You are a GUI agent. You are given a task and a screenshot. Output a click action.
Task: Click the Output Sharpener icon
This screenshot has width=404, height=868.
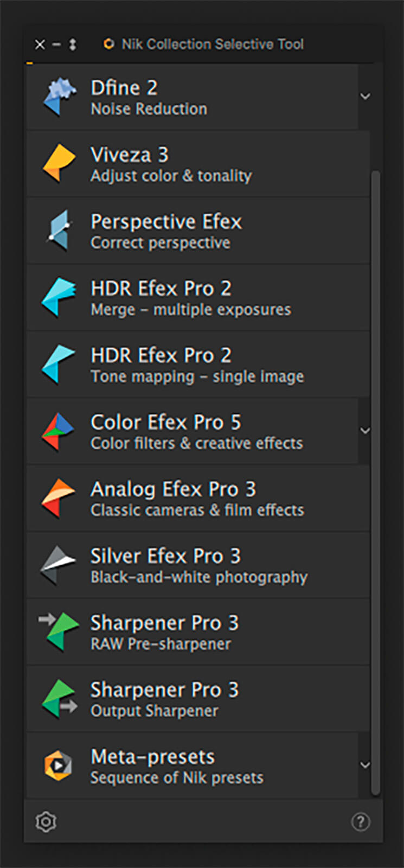pos(59,699)
